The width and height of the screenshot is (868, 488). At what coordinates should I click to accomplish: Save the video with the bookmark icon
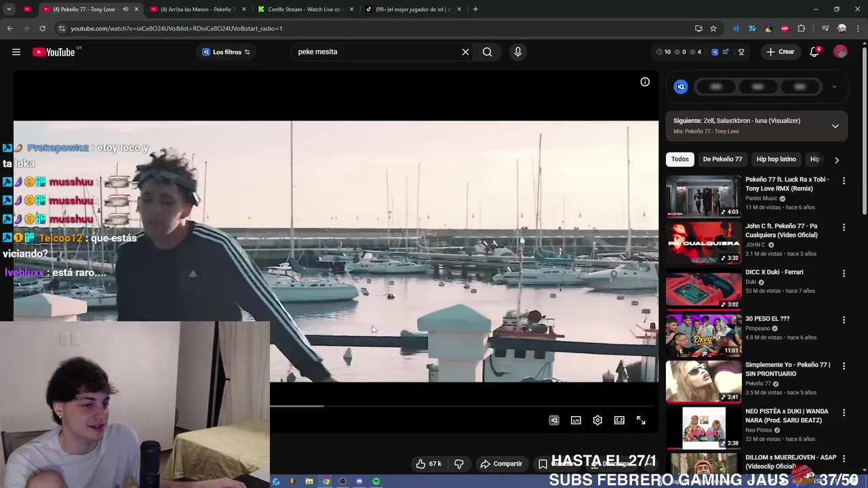(542, 464)
